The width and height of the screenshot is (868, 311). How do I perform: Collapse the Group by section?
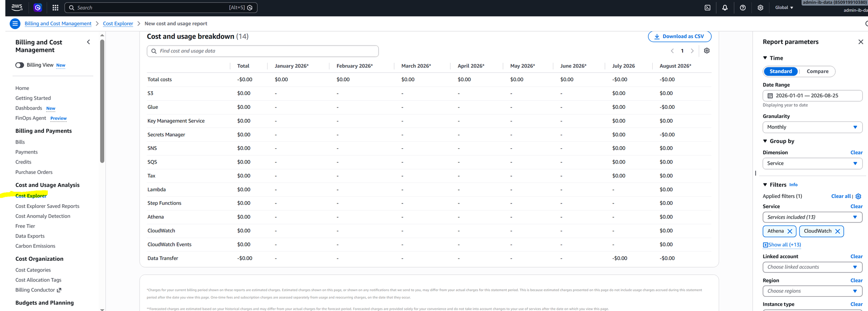pyautogui.click(x=765, y=141)
